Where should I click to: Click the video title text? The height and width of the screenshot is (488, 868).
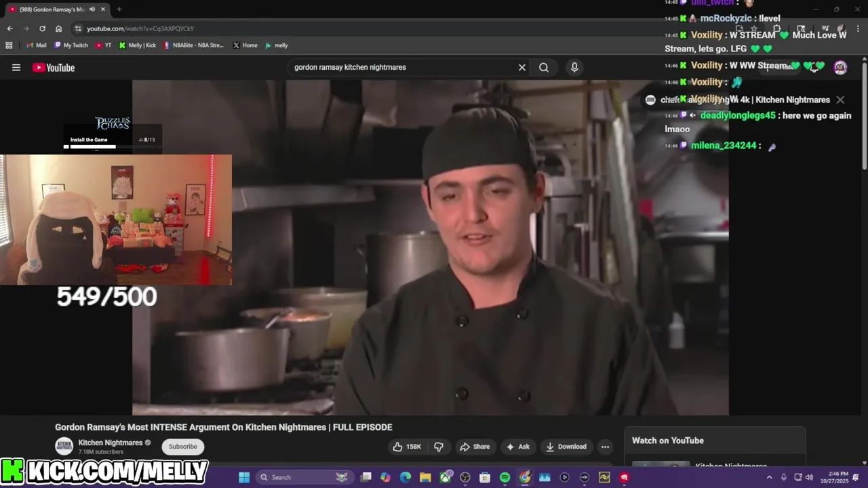(224, 427)
